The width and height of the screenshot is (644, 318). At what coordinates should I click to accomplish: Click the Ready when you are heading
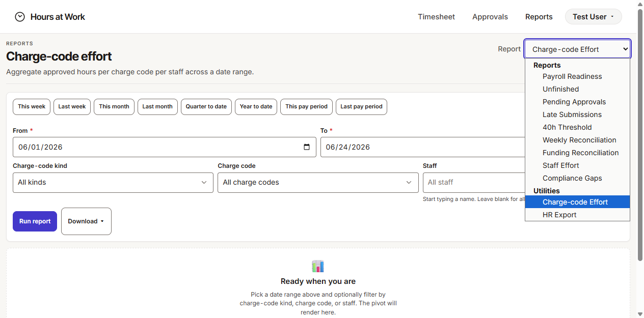(318, 281)
